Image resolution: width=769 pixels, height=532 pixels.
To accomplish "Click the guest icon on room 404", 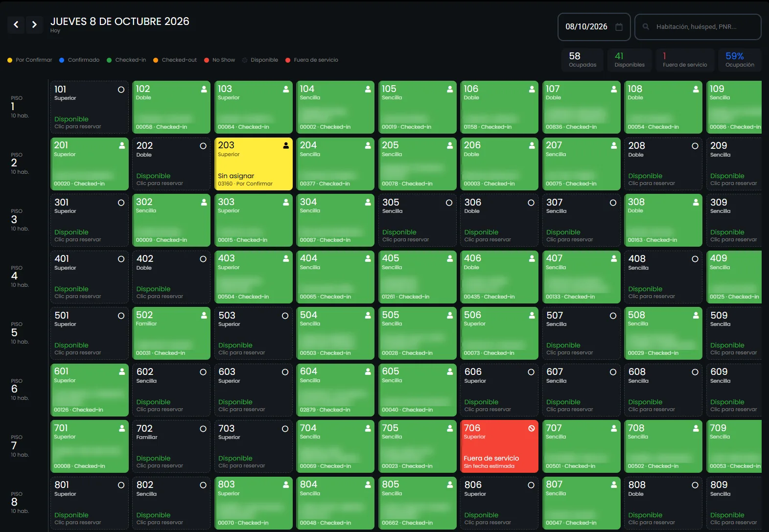I will click(x=368, y=258).
